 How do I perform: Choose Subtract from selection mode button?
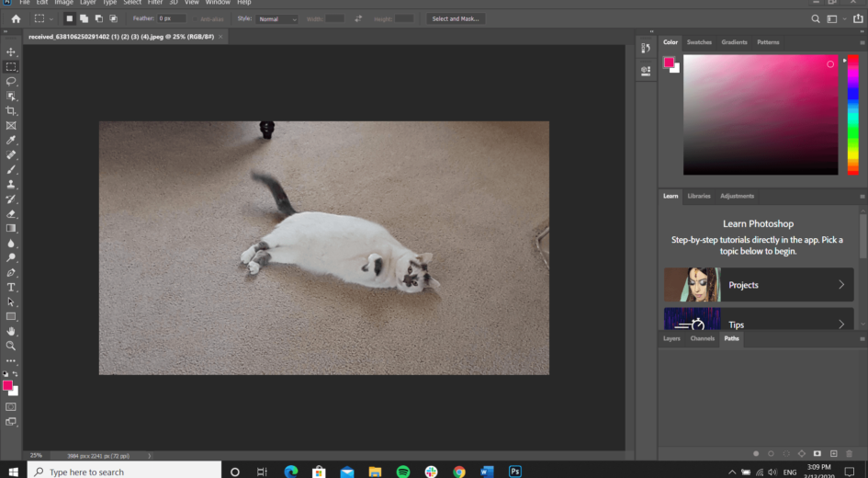pos(98,18)
